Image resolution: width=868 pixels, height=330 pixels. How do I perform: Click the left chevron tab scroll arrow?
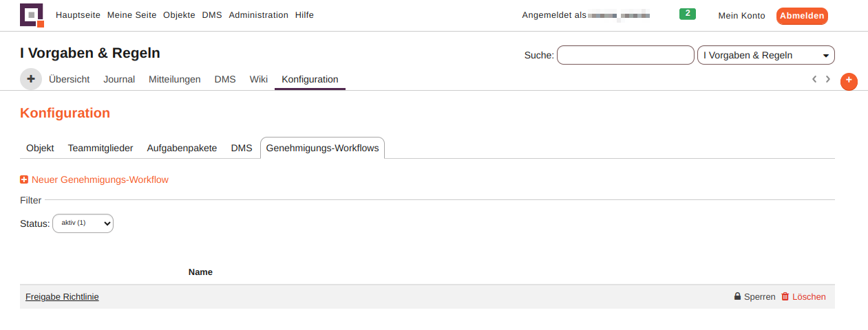click(x=814, y=79)
